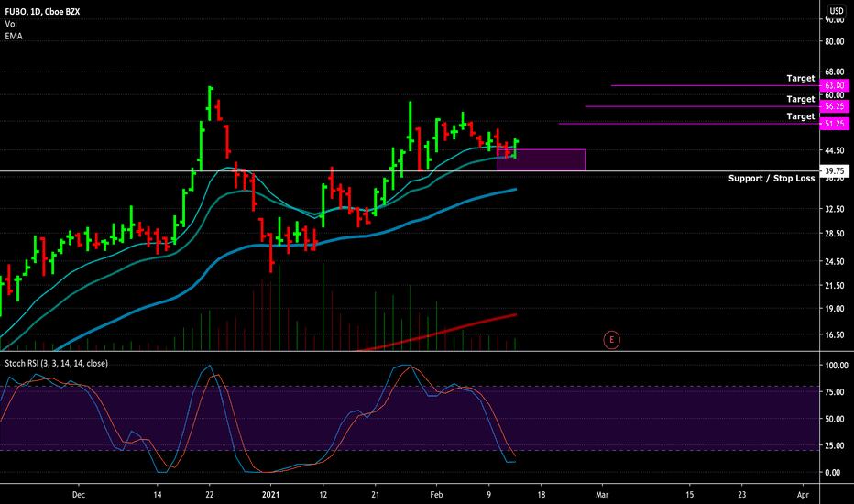Click the Apr date on time axis
854x504 pixels.
[x=803, y=495]
